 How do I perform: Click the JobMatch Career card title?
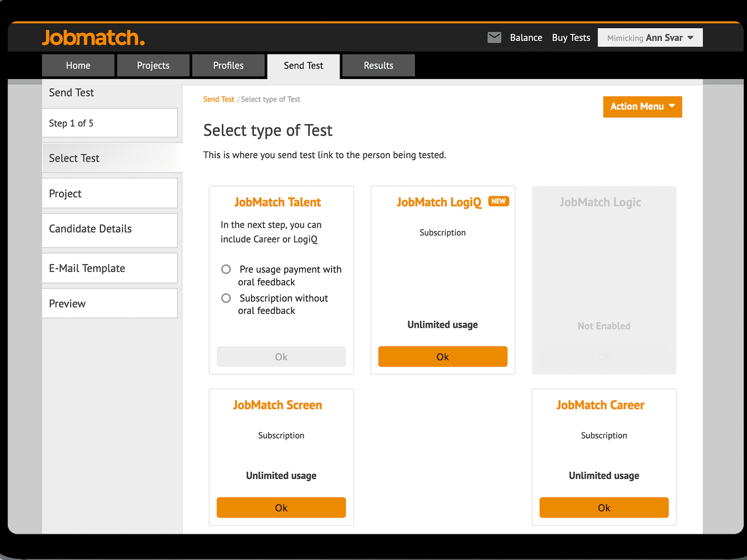point(600,405)
